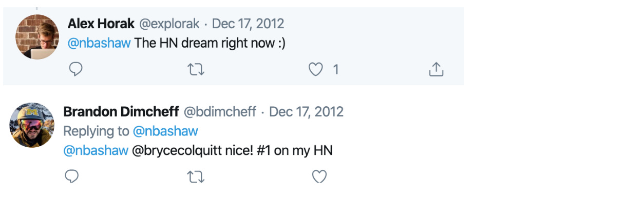The height and width of the screenshot is (197, 644).
Task: Open the Alex Horak display name link
Action: point(100,24)
